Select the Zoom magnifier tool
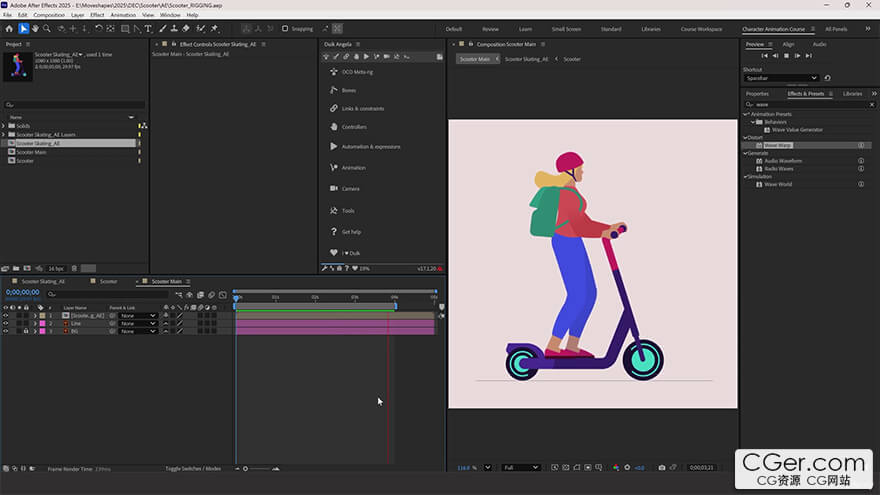This screenshot has height=495, width=880. (47, 29)
